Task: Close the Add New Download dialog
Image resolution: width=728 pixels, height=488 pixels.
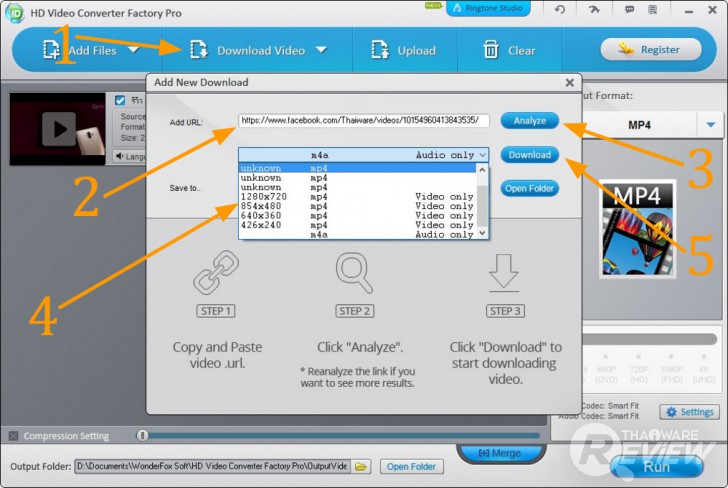Action: 570,83
